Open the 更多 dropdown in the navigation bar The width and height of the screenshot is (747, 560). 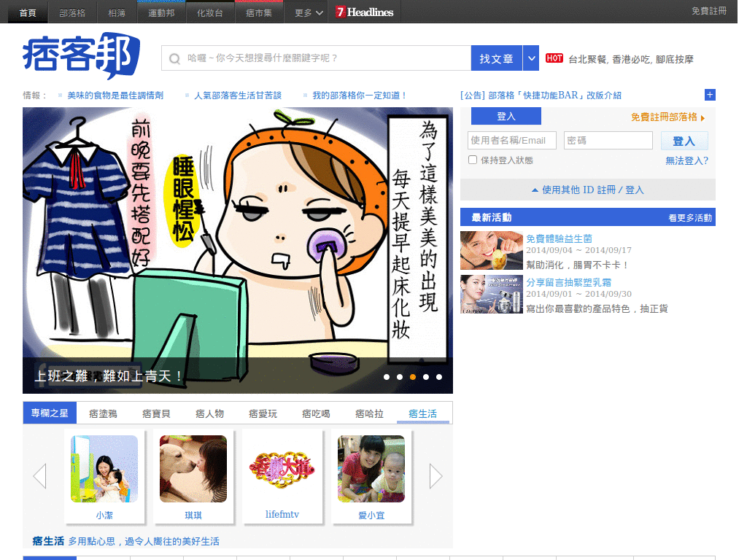coord(306,12)
